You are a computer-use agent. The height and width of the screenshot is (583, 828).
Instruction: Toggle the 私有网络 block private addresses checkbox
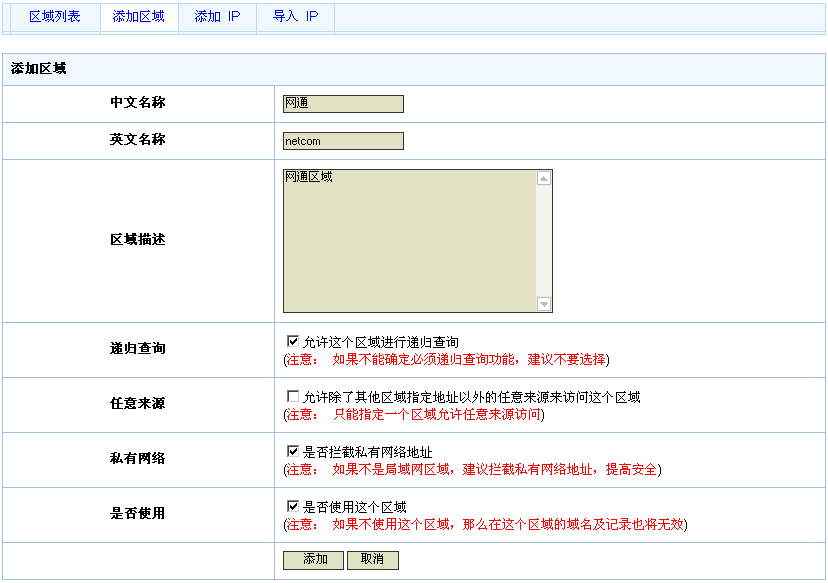pyautogui.click(x=293, y=451)
